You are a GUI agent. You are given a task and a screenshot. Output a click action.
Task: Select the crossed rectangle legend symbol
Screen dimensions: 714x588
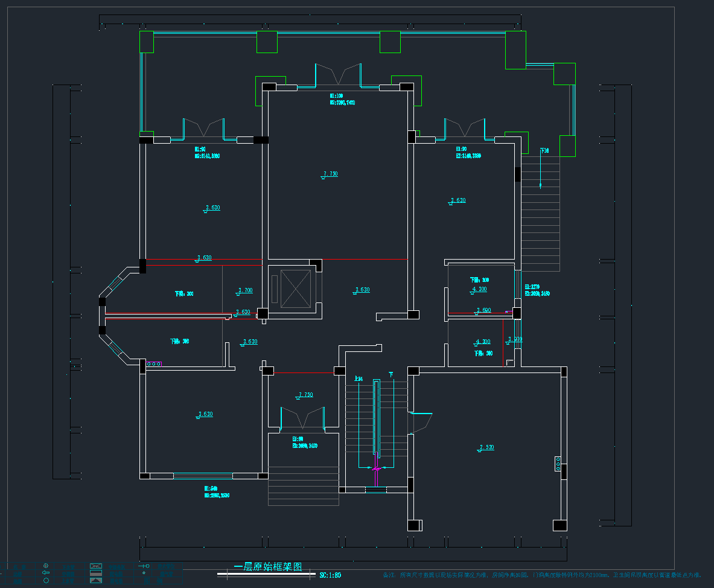[x=95, y=566]
